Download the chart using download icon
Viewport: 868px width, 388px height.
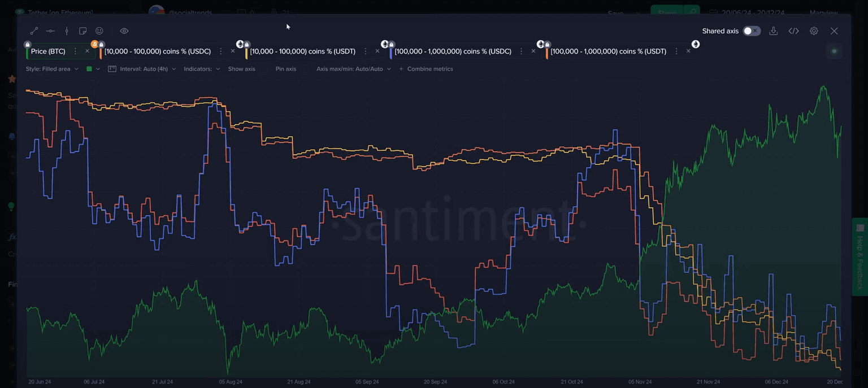click(774, 31)
